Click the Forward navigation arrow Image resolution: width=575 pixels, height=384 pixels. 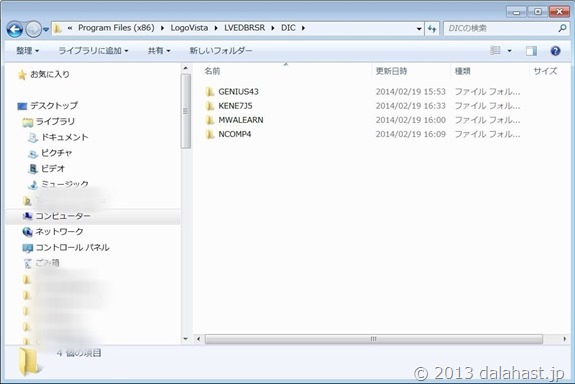pos(33,29)
